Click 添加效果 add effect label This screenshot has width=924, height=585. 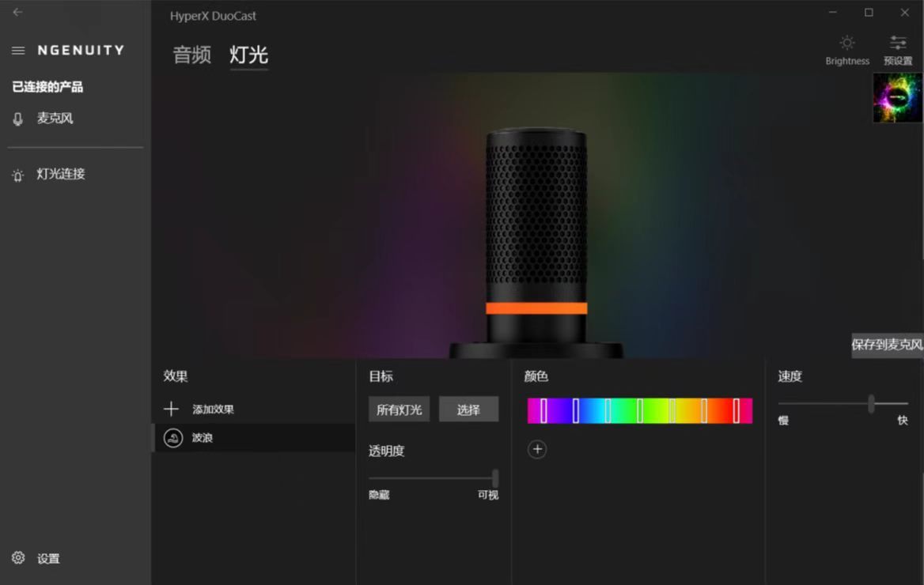click(x=214, y=409)
